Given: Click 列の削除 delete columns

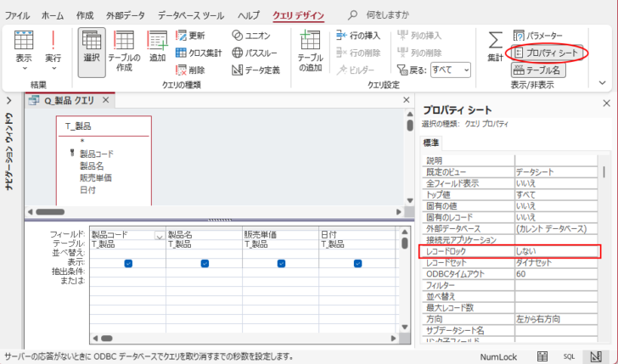Looking at the screenshot, I should [419, 53].
